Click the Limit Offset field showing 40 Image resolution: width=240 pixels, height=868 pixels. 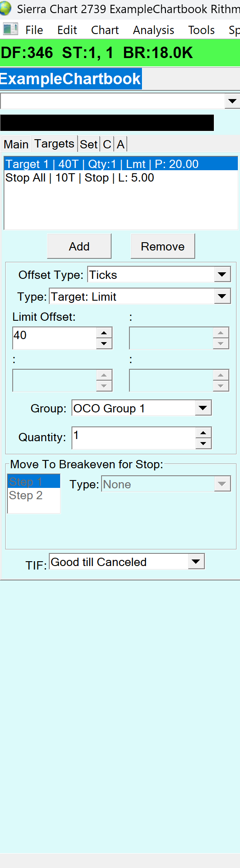[x=54, y=338]
